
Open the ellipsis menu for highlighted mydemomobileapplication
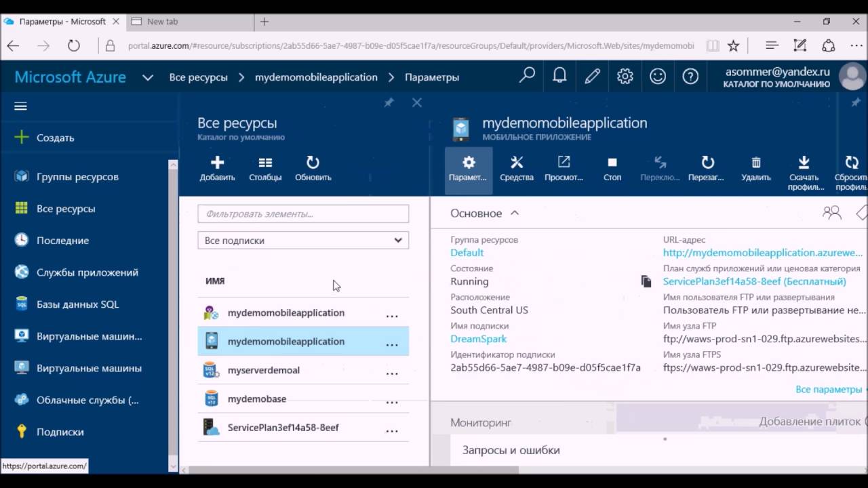[392, 344]
